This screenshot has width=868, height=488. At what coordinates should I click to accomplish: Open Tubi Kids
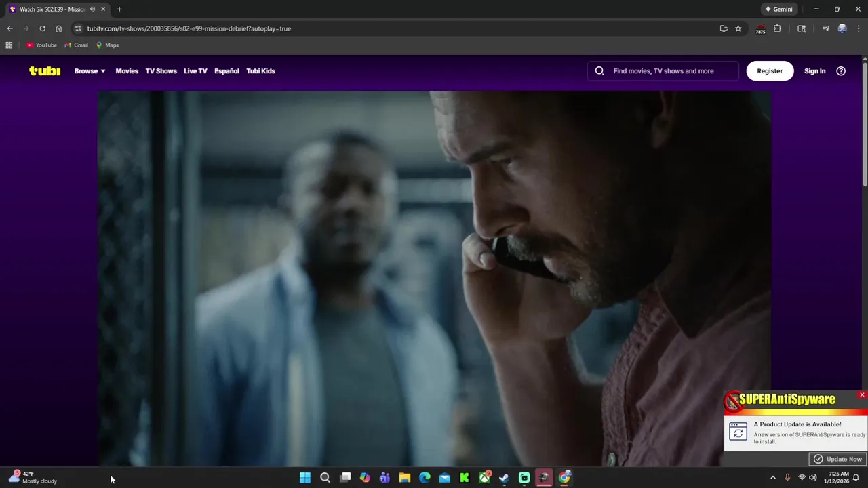tap(260, 71)
